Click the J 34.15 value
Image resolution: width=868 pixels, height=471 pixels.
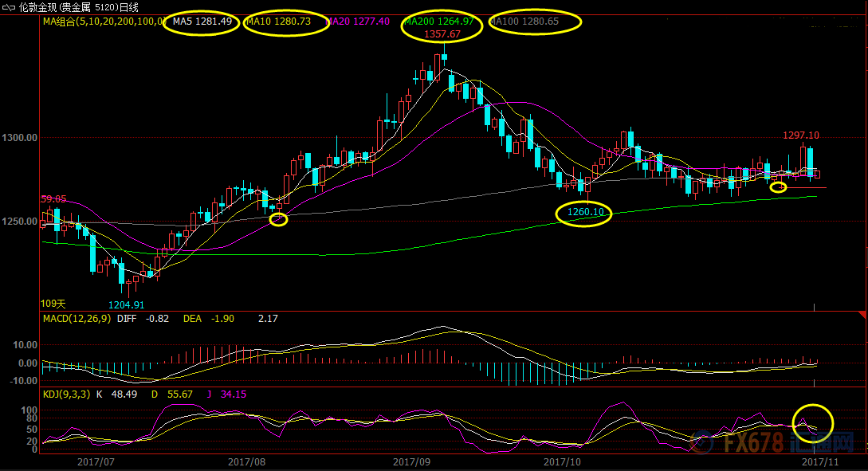(227, 394)
